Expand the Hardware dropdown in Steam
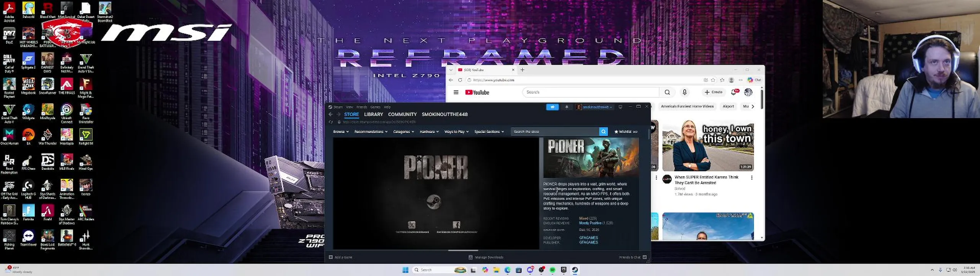Viewport: 980px width, 276px height. 429,131
